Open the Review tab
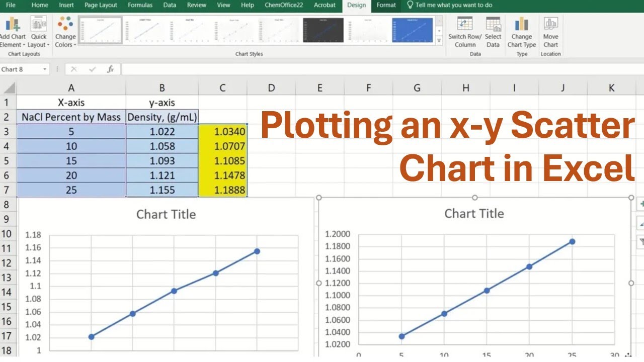The height and width of the screenshot is (362, 644). (196, 5)
